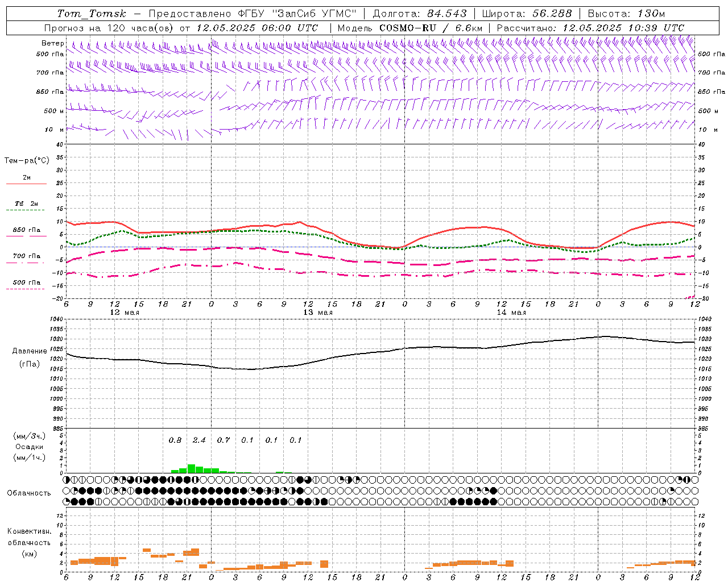This screenshot has width=728, height=582.
Task: Select the "Тем-ра(°C)" temperature axis title
Action: pos(27,161)
